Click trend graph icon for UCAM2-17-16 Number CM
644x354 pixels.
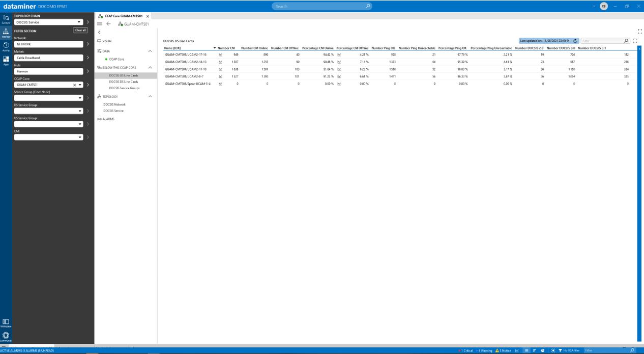click(x=220, y=55)
